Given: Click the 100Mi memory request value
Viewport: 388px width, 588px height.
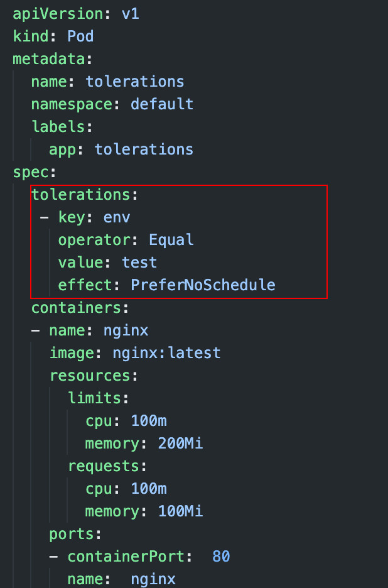Looking at the screenshot, I should tap(180, 511).
